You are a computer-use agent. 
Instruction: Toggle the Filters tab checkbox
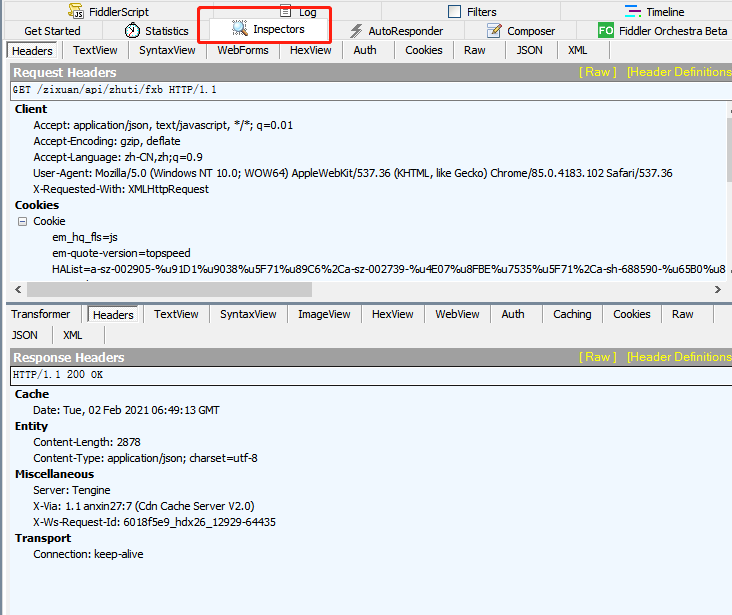click(454, 11)
